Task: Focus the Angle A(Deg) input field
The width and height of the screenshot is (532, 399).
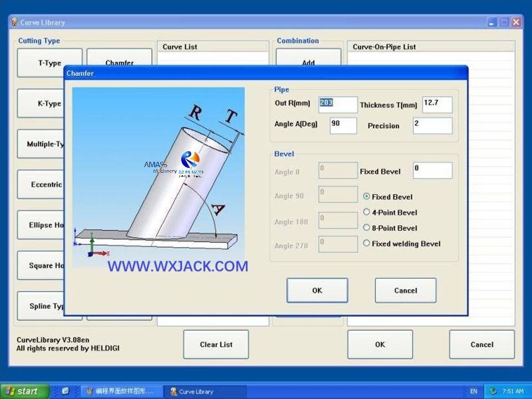Action: [x=343, y=125]
